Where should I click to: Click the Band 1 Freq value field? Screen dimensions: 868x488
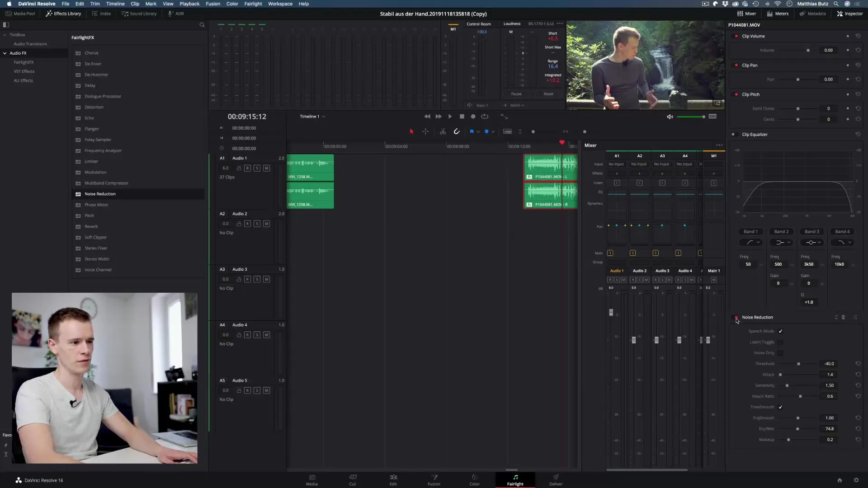[x=748, y=264]
